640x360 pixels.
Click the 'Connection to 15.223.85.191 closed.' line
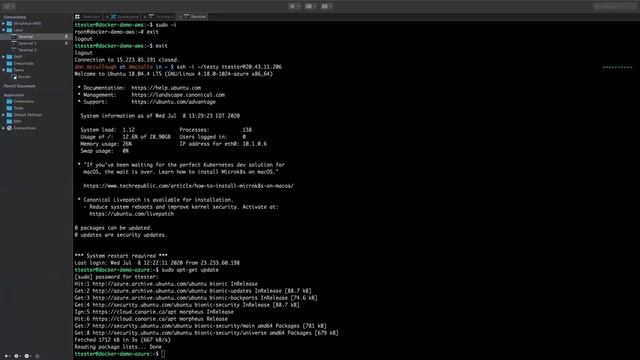point(127,60)
